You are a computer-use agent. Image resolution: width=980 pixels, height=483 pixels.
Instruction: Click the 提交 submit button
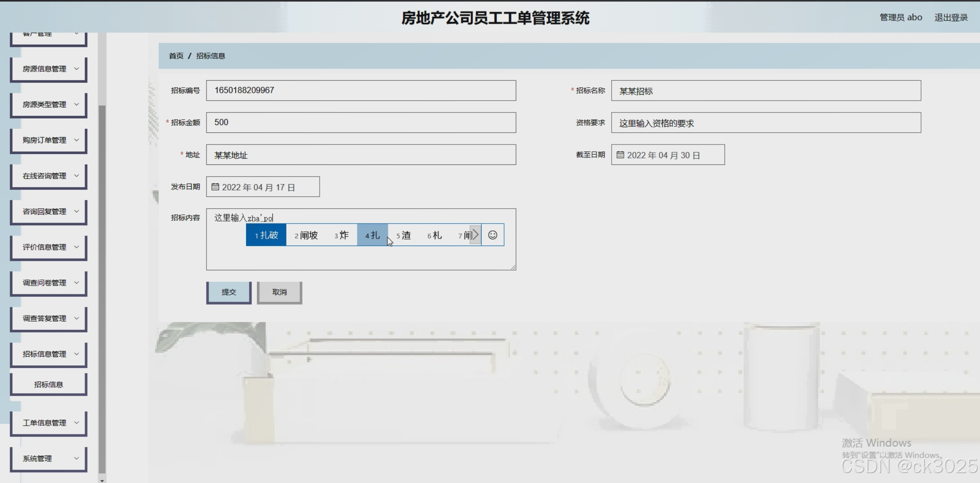[229, 292]
